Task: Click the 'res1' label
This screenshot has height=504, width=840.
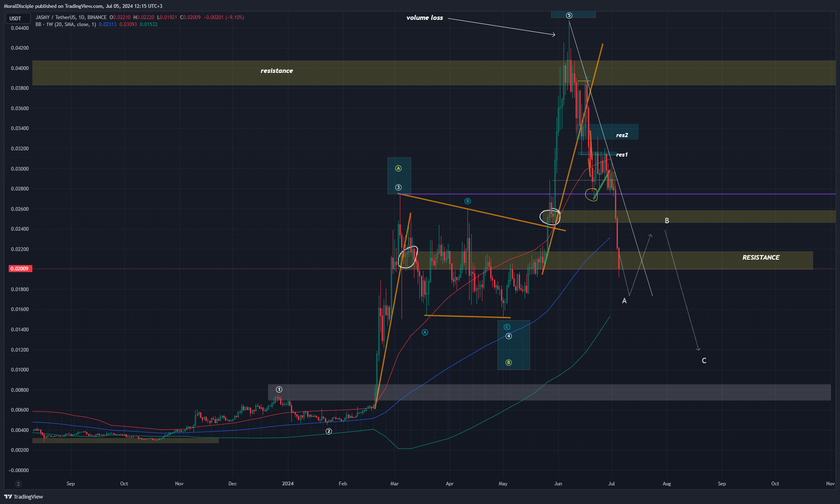Action: click(x=622, y=154)
